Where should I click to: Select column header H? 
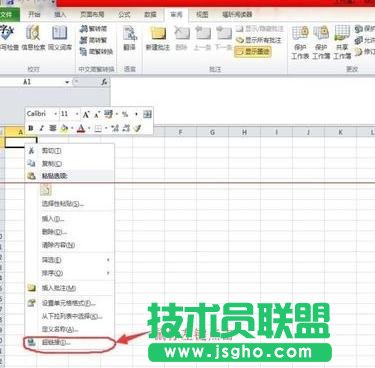[x=244, y=132]
